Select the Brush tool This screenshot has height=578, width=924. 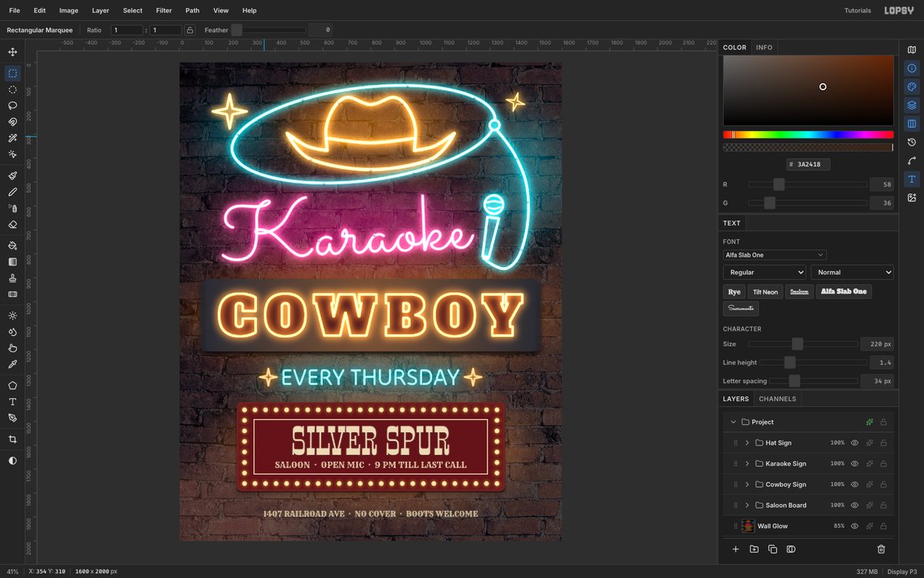click(x=12, y=176)
